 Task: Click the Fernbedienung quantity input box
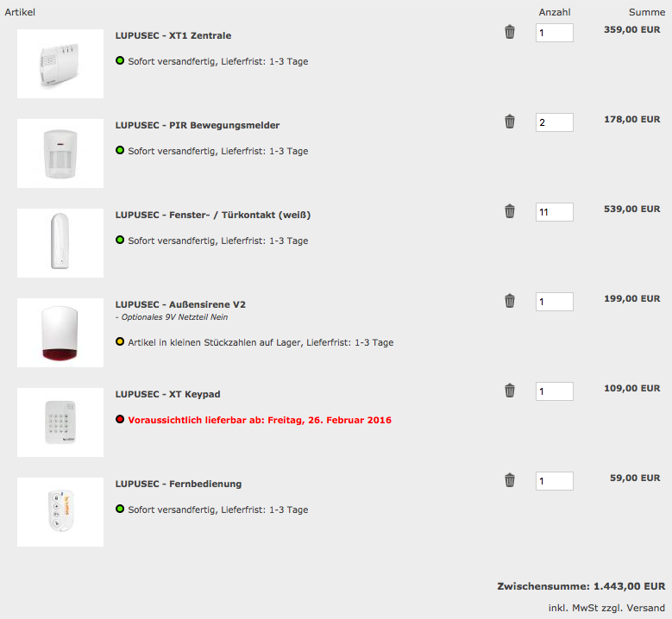554,481
